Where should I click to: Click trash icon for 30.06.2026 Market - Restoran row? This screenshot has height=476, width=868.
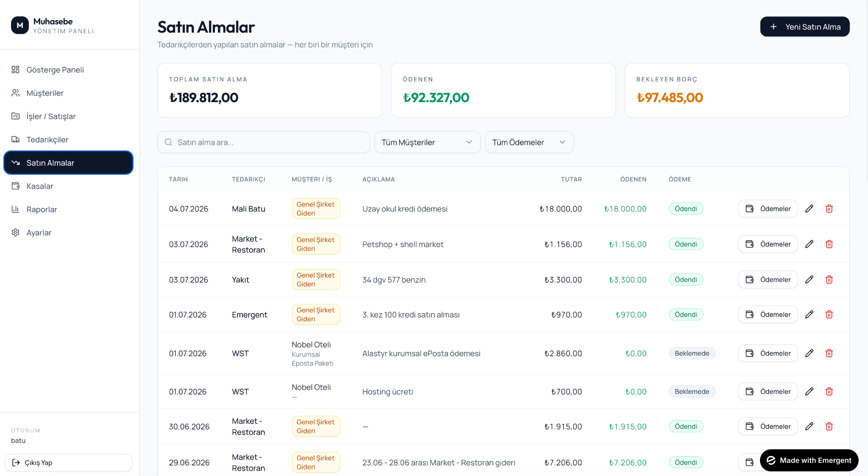tap(829, 426)
